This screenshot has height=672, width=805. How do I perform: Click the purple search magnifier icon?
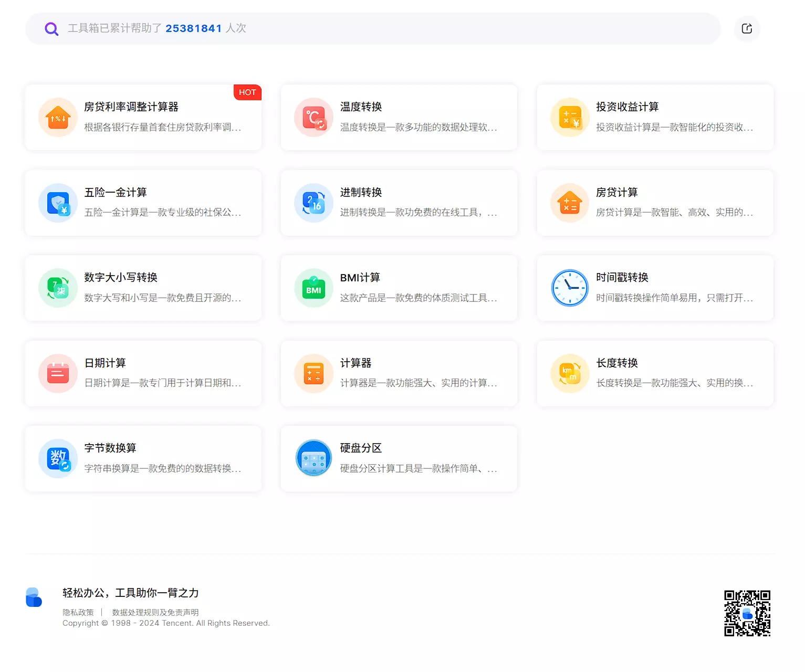click(x=51, y=29)
